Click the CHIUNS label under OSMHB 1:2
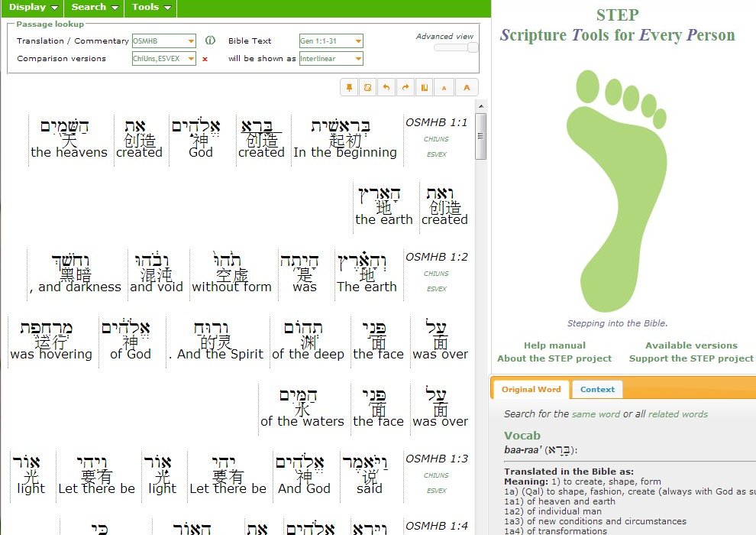 (436, 274)
